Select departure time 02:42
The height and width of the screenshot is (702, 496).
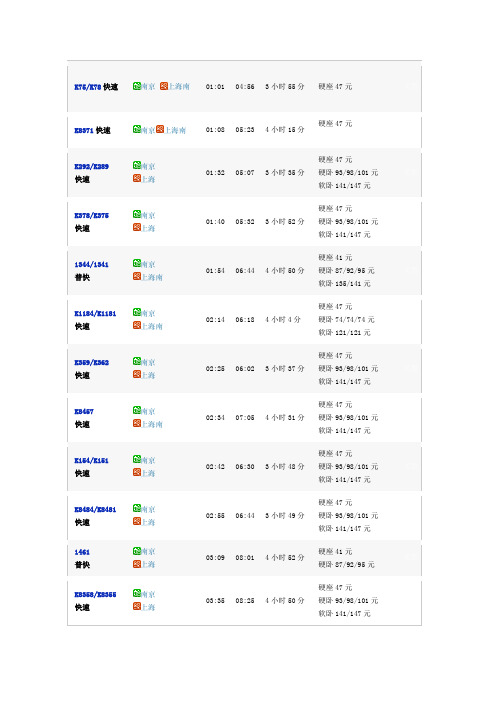pos(215,467)
